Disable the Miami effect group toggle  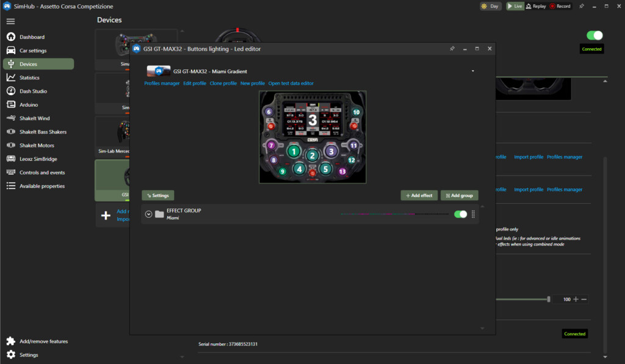click(460, 214)
